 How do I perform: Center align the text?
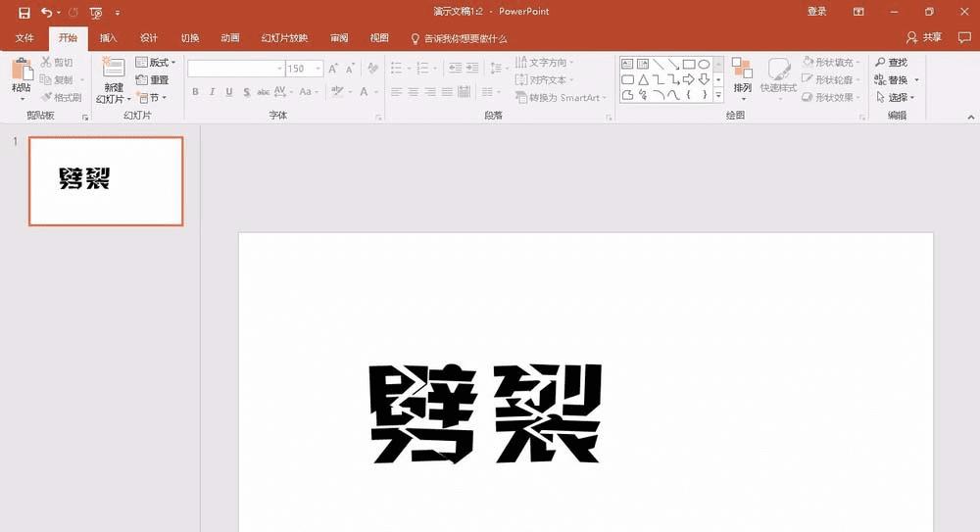point(414,92)
